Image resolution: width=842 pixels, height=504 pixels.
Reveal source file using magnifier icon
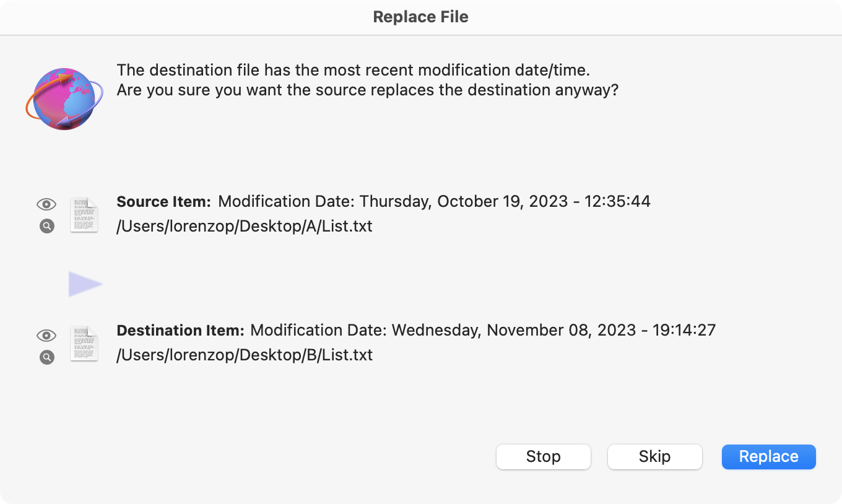click(x=47, y=226)
